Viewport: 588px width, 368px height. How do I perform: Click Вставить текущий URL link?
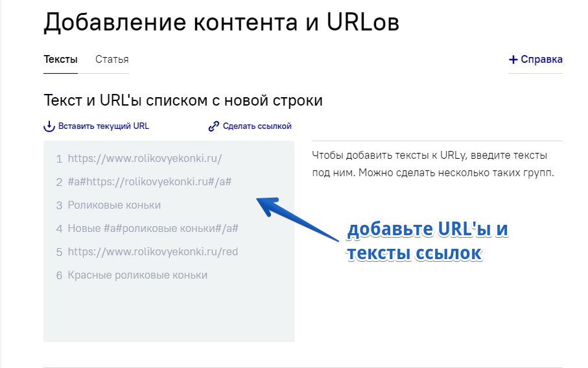[x=104, y=126]
